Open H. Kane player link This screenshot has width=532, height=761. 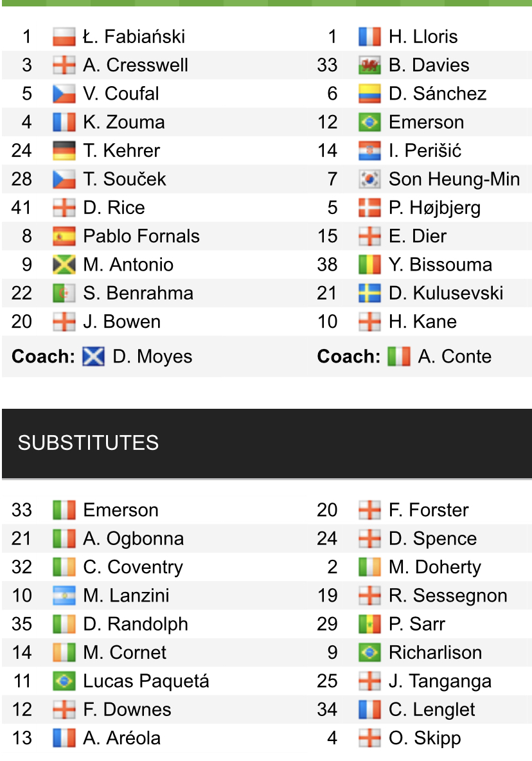422,321
